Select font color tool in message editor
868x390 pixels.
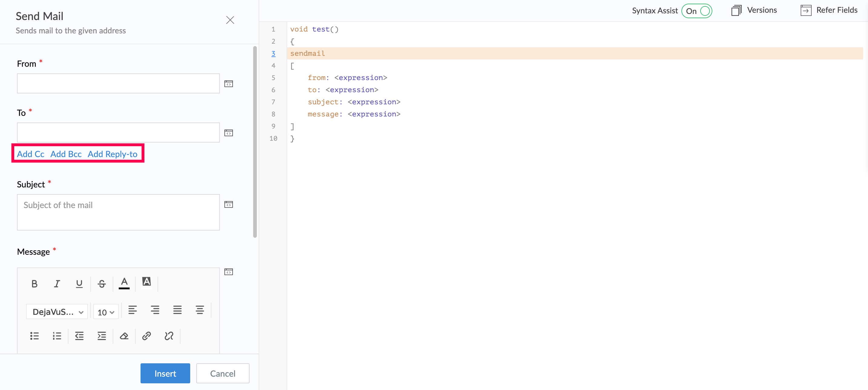[124, 283]
